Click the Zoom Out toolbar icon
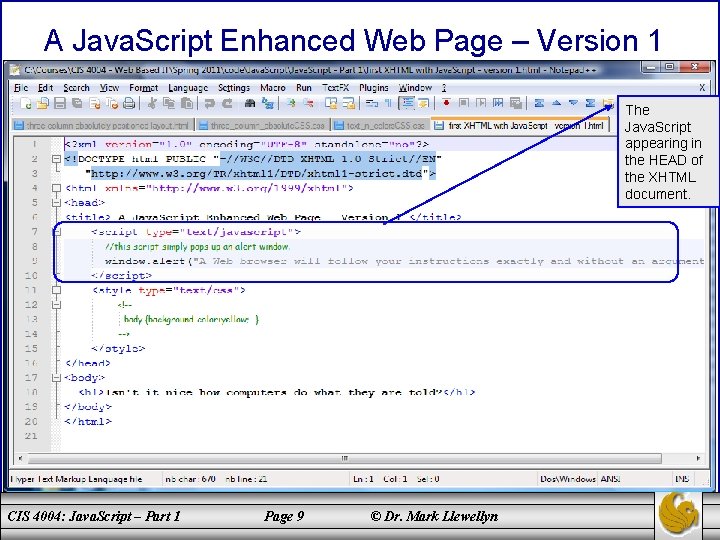This screenshot has height=540, width=720. pyautogui.click(x=309, y=103)
